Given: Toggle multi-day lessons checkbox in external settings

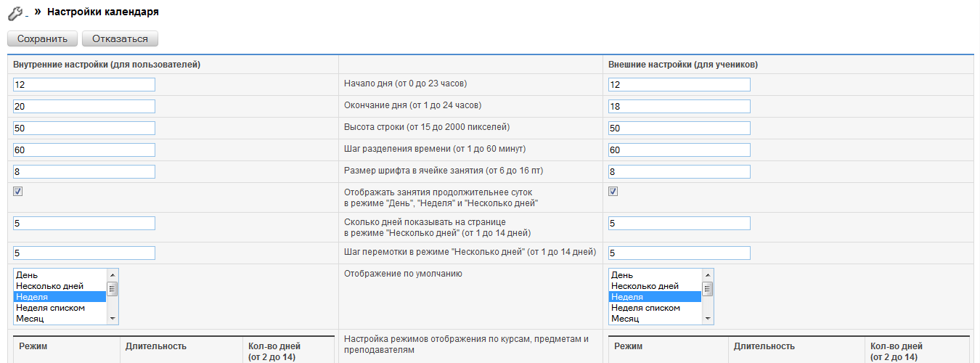Looking at the screenshot, I should (x=613, y=192).
